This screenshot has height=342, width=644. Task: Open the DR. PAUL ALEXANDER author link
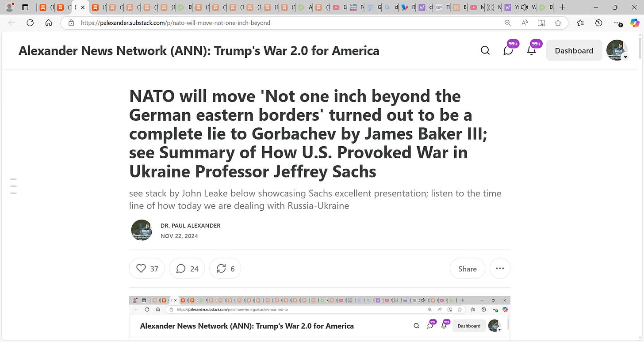[190, 225]
